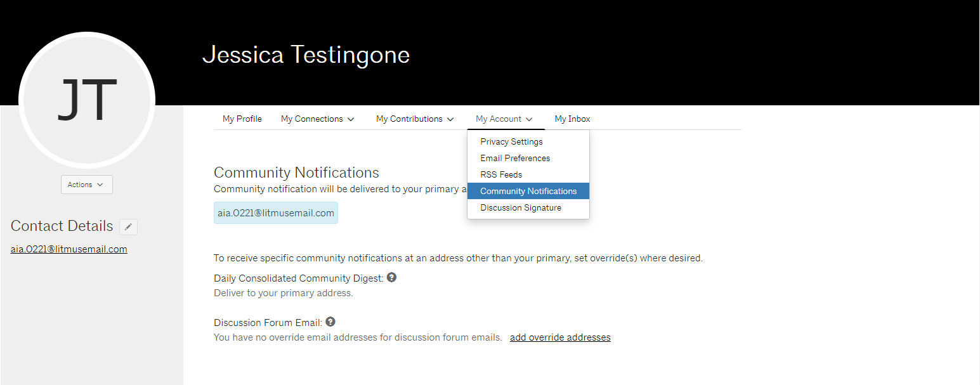The height and width of the screenshot is (385, 980).
Task: Click the add override addresses link
Action: coord(560,337)
